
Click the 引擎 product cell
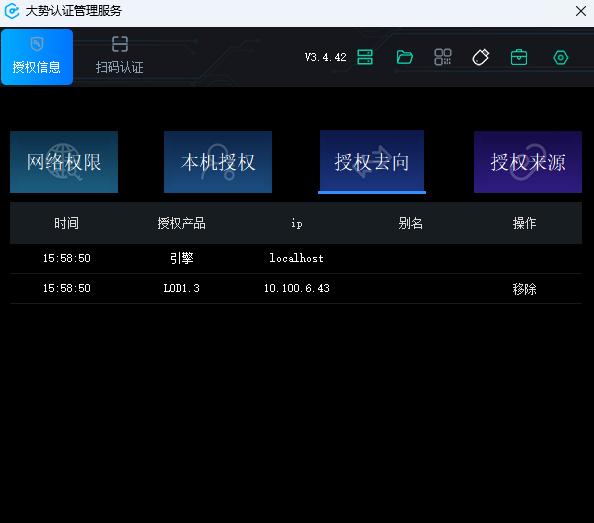point(181,258)
